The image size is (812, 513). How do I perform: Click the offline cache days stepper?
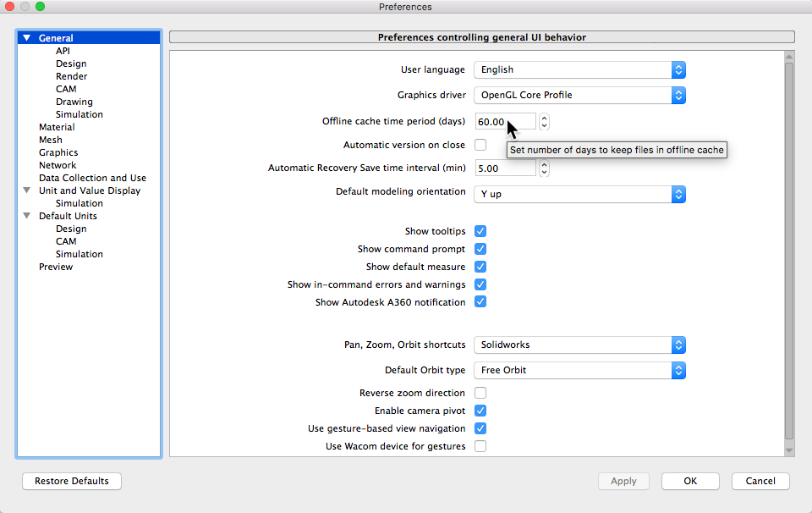coord(544,122)
